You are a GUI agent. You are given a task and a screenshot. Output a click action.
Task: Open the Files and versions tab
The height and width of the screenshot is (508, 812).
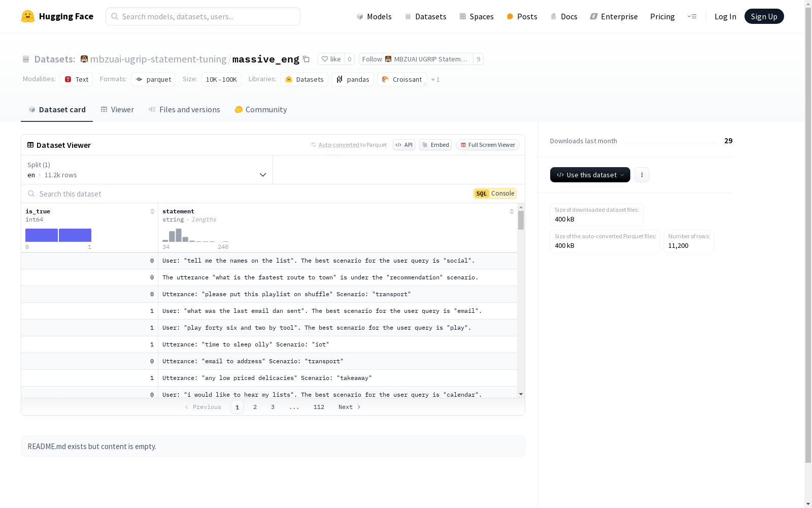coord(184,110)
